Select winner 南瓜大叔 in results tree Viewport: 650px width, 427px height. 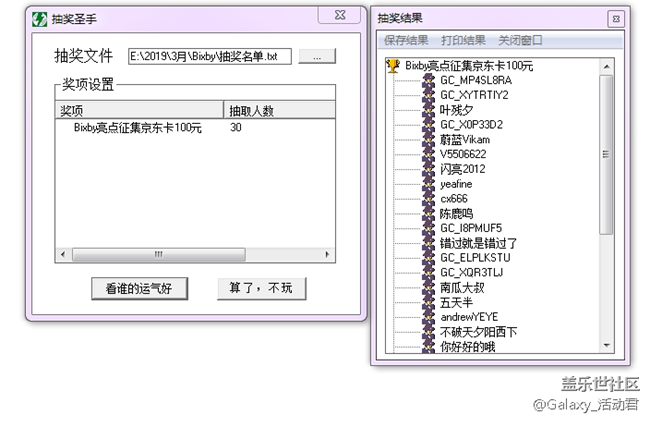(462, 287)
